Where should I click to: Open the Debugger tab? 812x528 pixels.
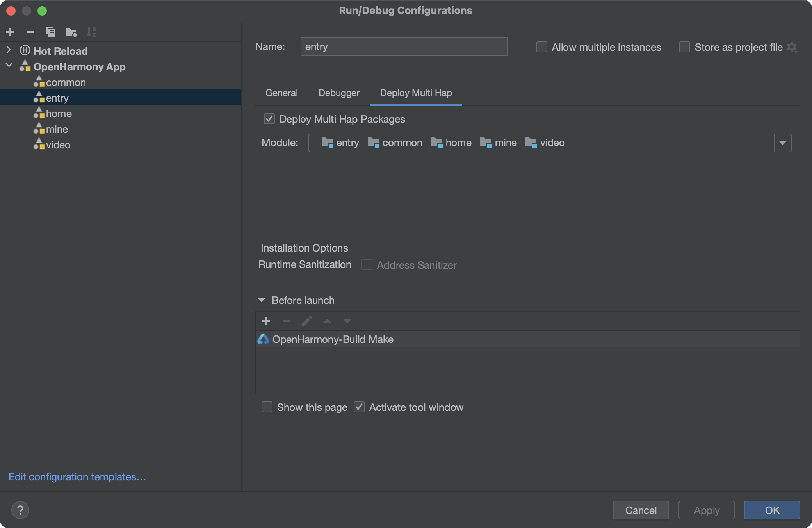coord(339,93)
